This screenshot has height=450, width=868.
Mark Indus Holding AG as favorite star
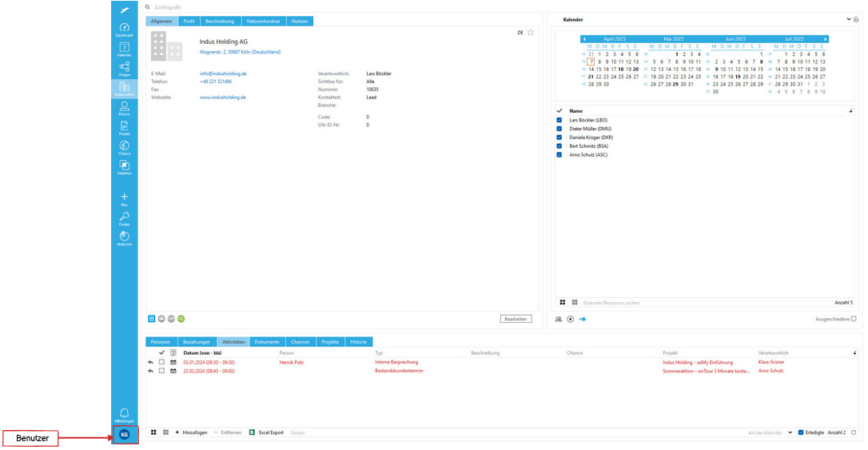[x=531, y=33]
